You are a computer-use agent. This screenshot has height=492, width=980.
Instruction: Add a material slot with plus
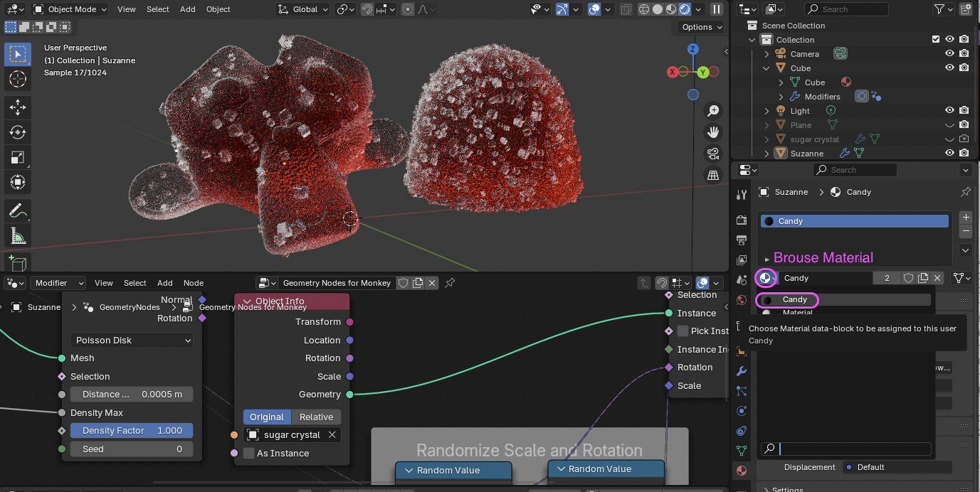click(966, 218)
